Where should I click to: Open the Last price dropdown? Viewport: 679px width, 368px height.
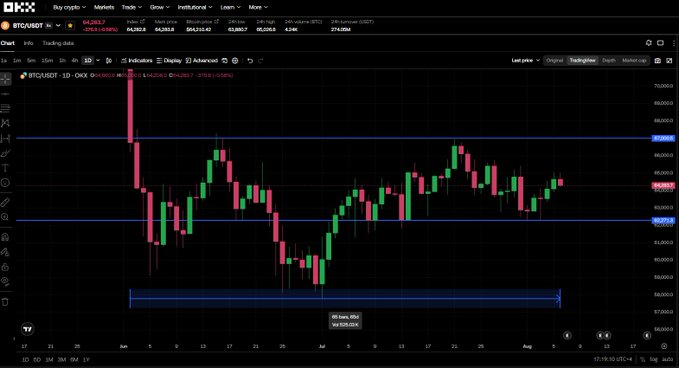tap(525, 61)
